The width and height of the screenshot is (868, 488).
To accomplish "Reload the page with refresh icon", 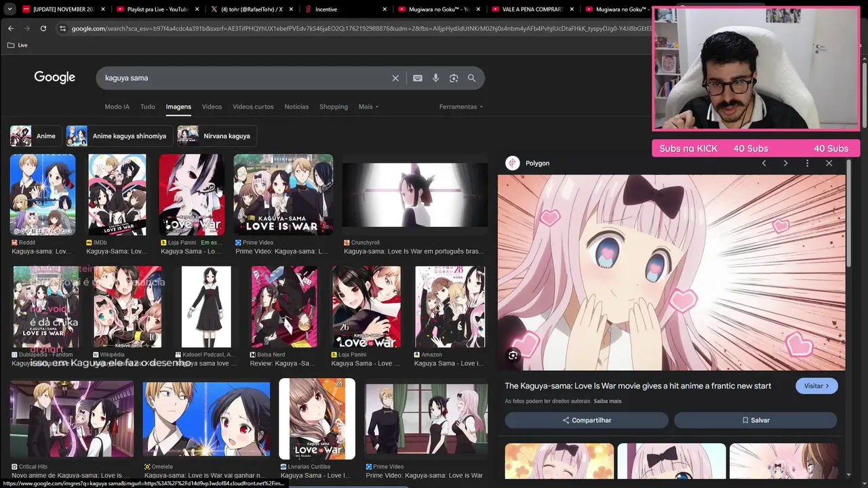I will pyautogui.click(x=43, y=28).
